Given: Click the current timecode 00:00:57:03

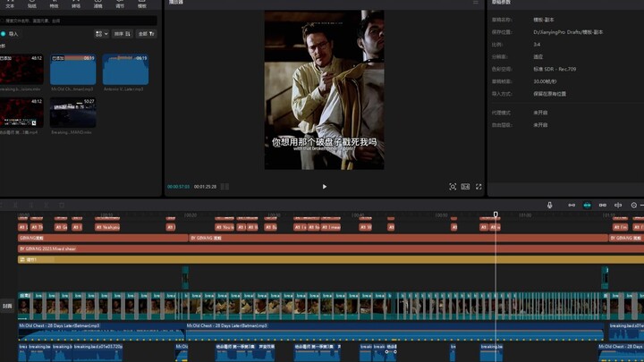Looking at the screenshot, I should [x=178, y=187].
